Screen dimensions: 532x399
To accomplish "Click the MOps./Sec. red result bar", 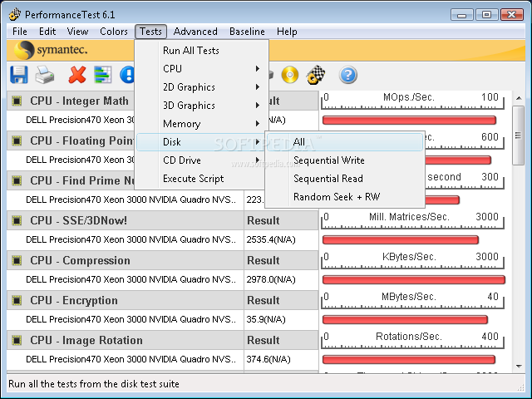I will point(409,120).
